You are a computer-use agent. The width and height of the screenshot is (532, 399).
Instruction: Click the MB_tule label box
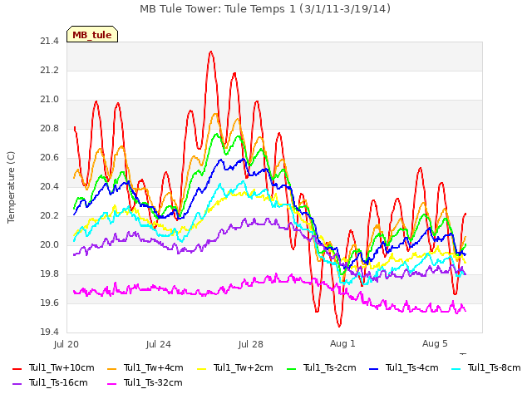point(92,34)
